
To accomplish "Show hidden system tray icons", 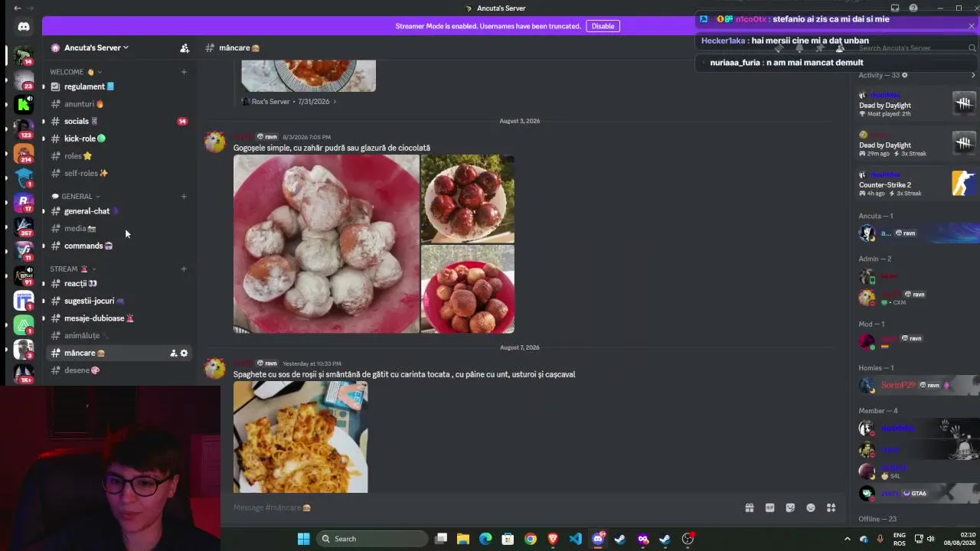I will tap(847, 539).
